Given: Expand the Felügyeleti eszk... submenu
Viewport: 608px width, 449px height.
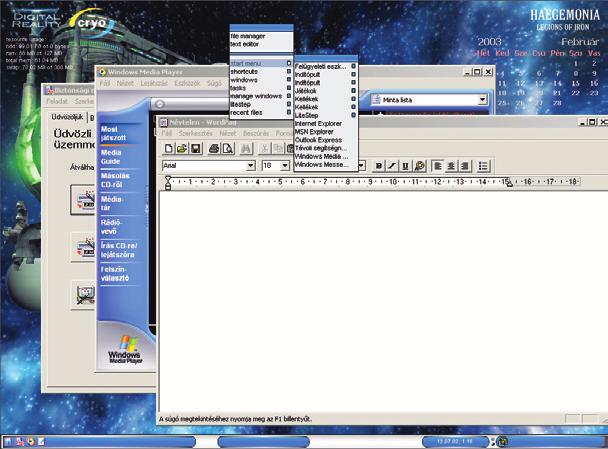Looking at the screenshot, I should (x=325, y=66).
